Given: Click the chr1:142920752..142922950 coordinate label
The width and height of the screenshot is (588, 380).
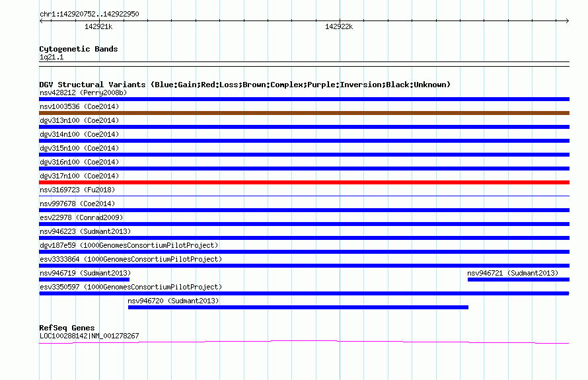Looking at the screenshot, I should [x=89, y=14].
